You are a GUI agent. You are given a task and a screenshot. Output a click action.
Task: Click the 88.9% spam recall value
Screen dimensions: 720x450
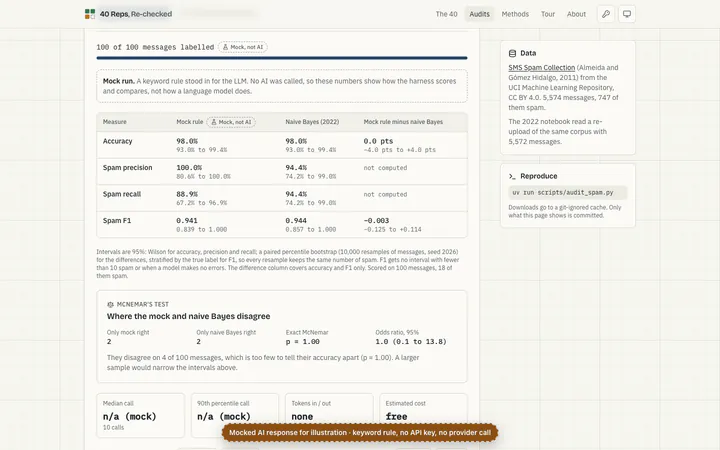click(187, 194)
